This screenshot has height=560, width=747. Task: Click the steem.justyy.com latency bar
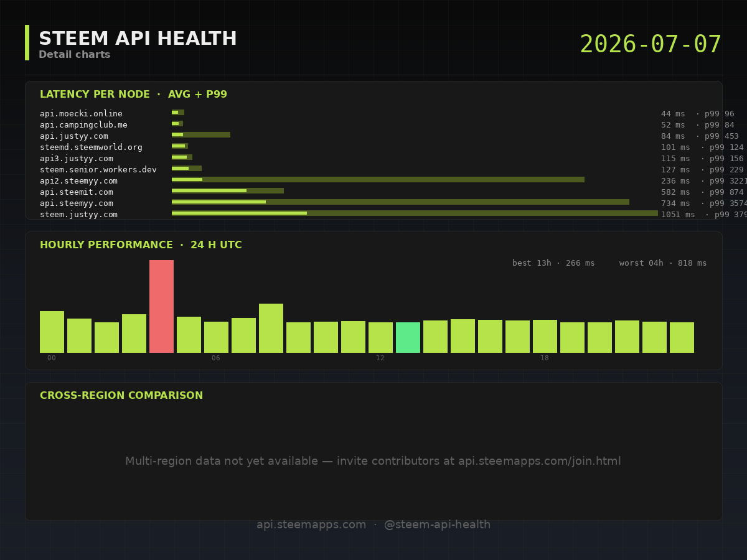(x=415, y=213)
